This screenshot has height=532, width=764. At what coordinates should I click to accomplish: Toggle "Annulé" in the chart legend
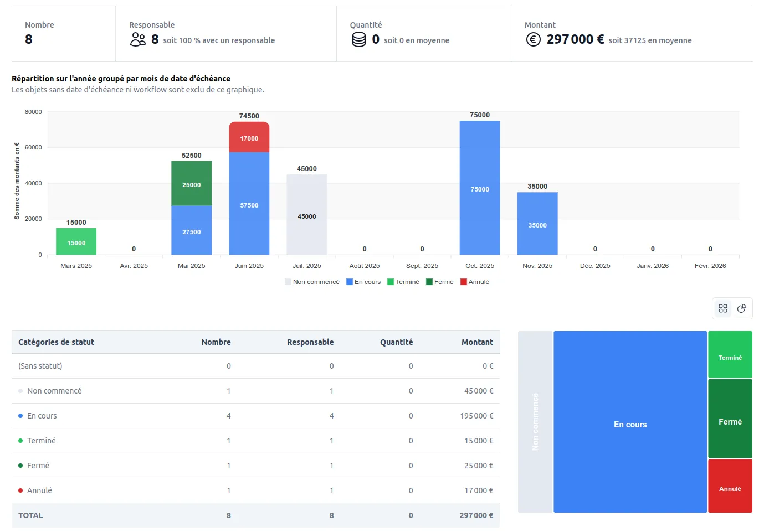pos(475,282)
